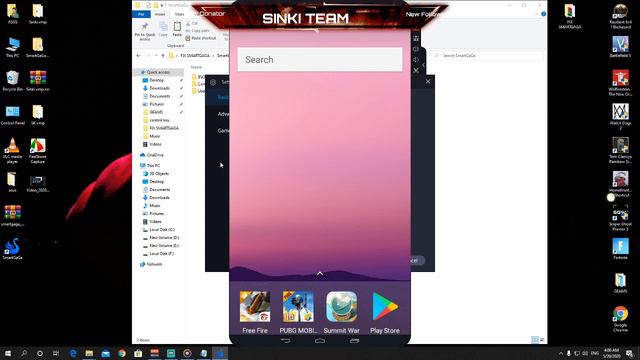Screen dimensions: 640x360
Task: Switch Explorer to details view icon
Action: [x=535, y=340]
